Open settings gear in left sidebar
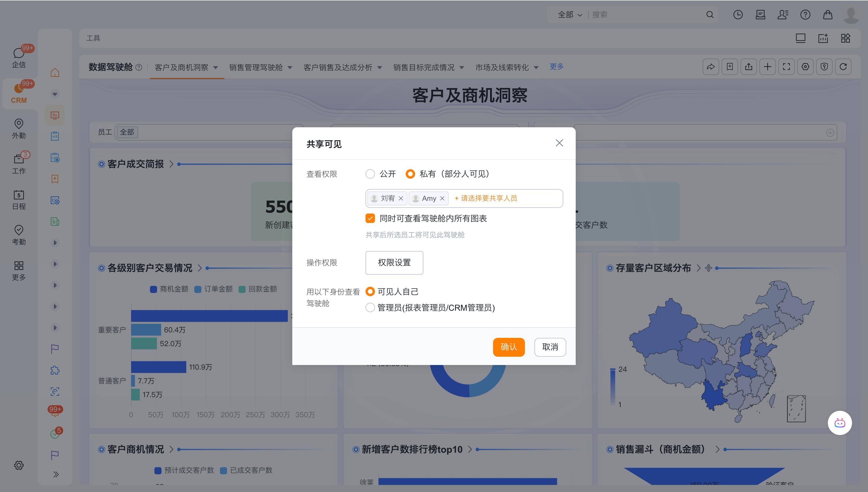 (19, 465)
